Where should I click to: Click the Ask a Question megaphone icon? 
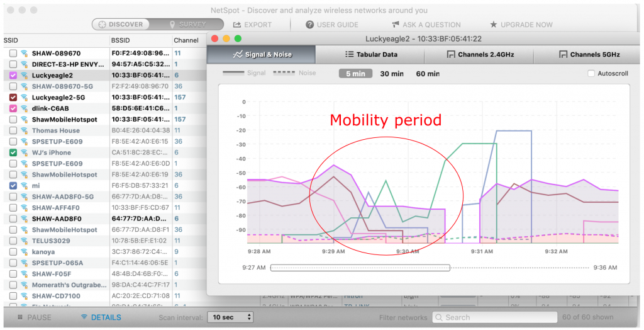395,25
